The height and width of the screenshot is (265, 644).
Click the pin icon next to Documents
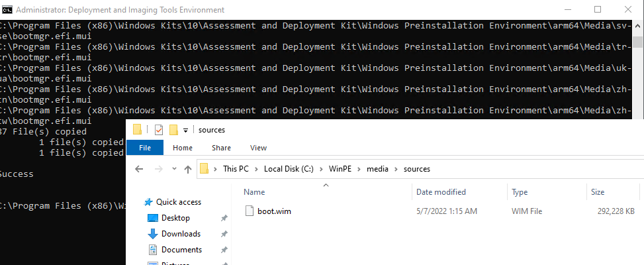pyautogui.click(x=224, y=250)
